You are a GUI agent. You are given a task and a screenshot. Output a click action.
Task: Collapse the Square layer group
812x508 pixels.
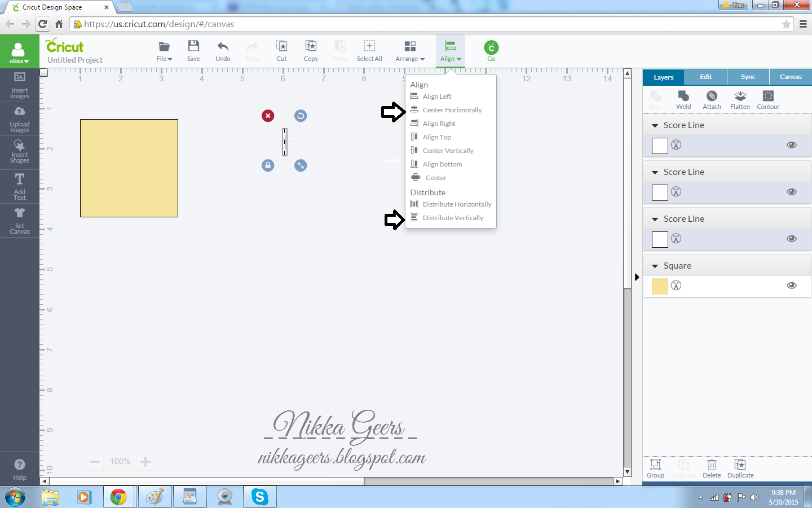(655, 265)
